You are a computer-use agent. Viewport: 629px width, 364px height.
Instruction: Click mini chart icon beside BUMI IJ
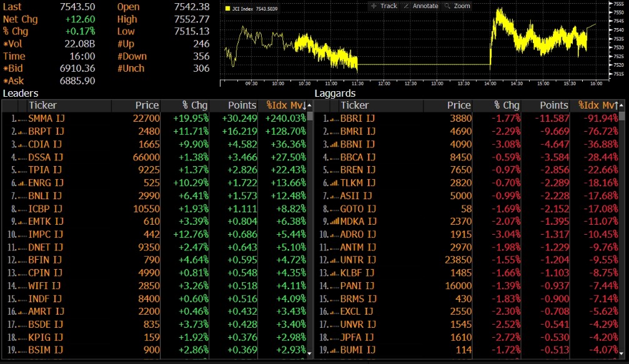pos(335,351)
